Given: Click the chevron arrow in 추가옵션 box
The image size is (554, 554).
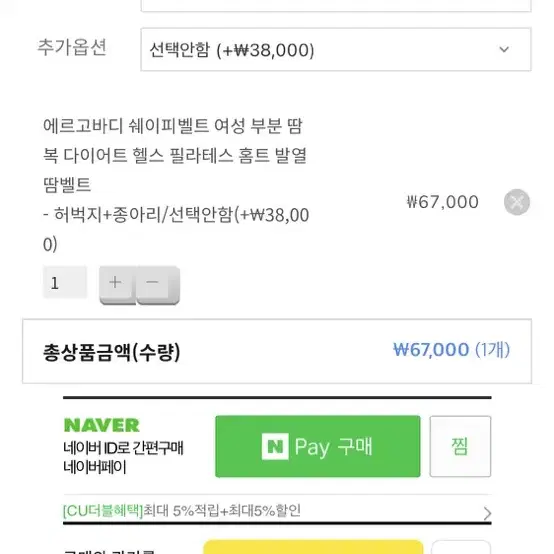Looking at the screenshot, I should 504,49.
